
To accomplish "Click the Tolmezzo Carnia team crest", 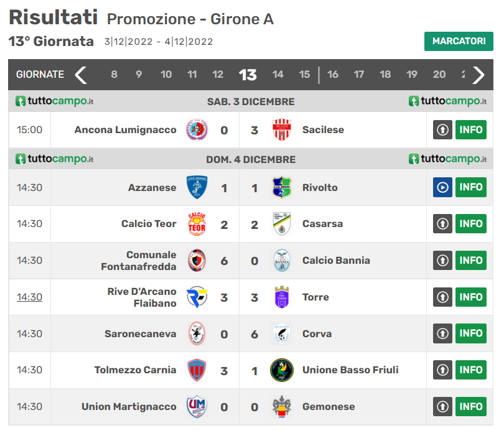I will pos(197,370).
